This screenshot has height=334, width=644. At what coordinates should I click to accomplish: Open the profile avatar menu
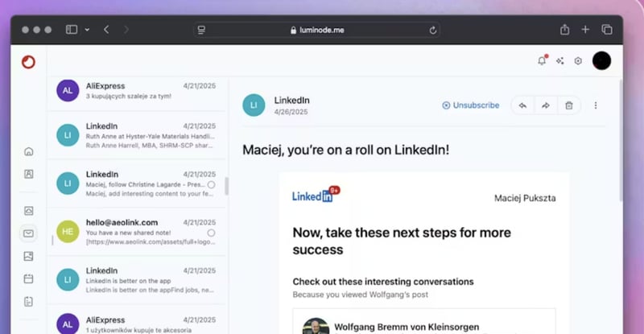click(x=601, y=60)
